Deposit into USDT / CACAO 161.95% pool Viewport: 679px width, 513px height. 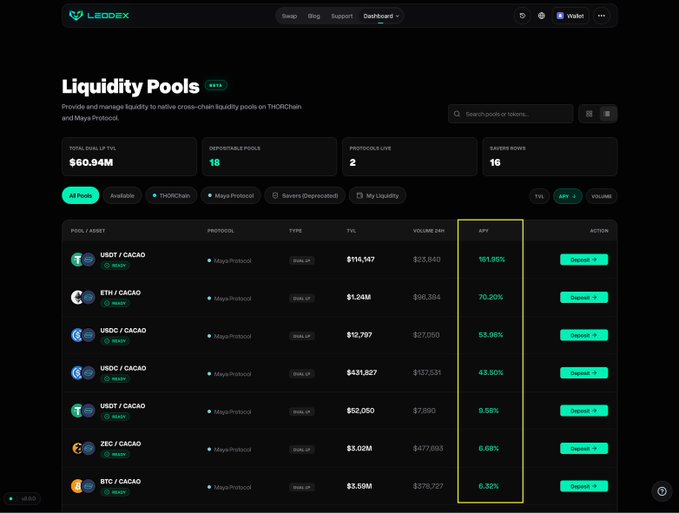[x=584, y=260]
